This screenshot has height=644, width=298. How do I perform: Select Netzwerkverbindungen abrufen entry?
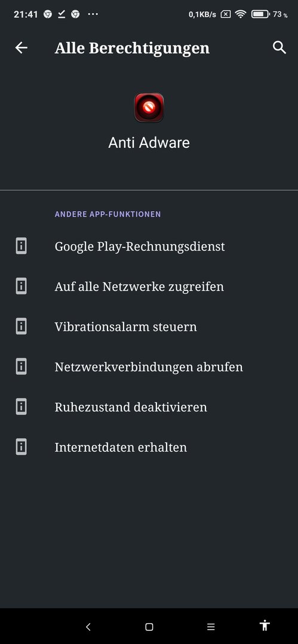tap(149, 367)
